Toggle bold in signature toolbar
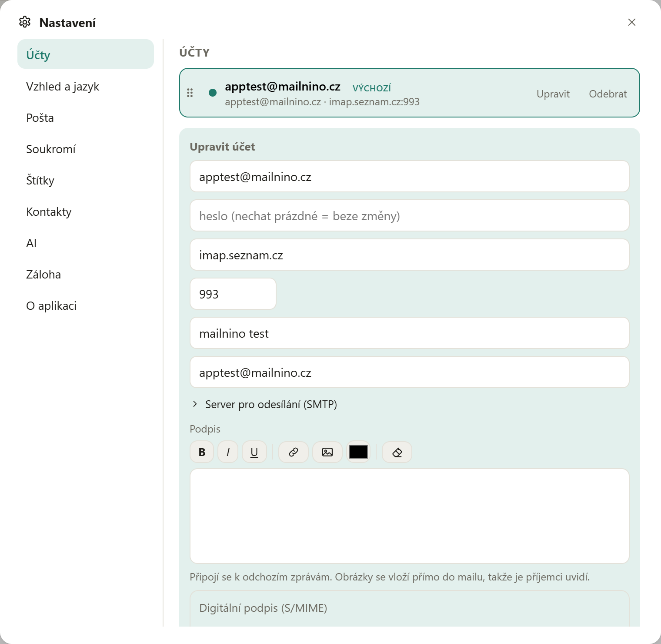 coord(202,452)
